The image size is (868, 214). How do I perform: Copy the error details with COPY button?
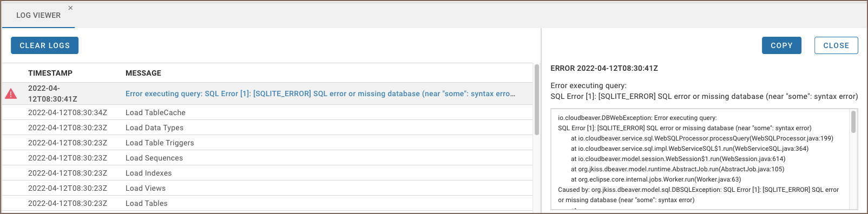click(781, 45)
